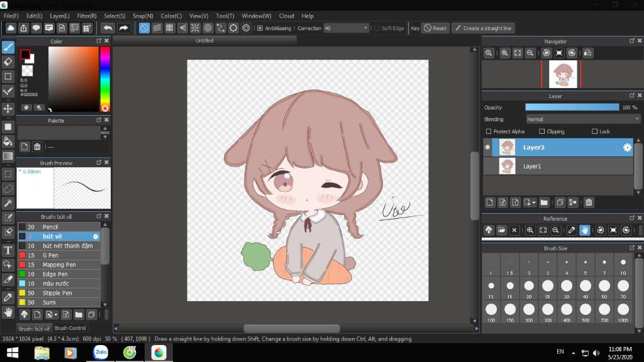The width and height of the screenshot is (644, 362).
Task: Open Zalo from the taskbar
Action: [101, 352]
